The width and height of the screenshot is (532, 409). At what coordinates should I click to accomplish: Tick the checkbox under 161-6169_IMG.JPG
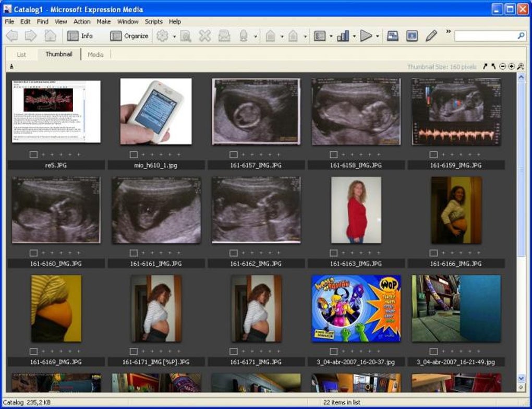33,351
